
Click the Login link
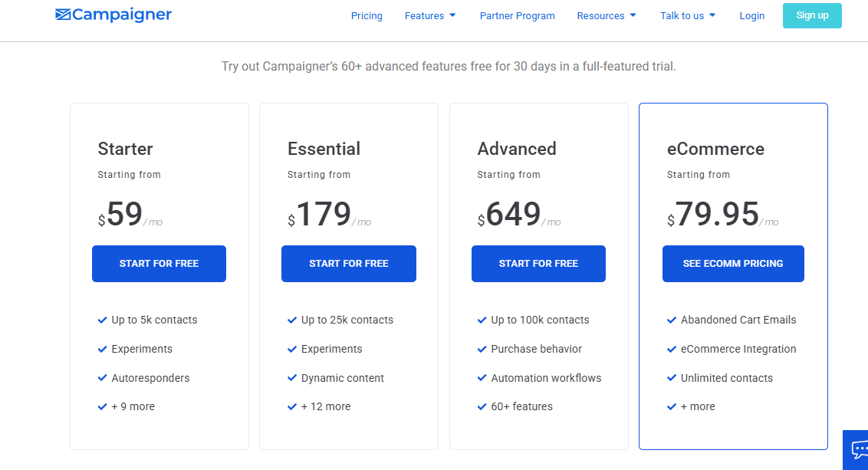click(x=751, y=16)
